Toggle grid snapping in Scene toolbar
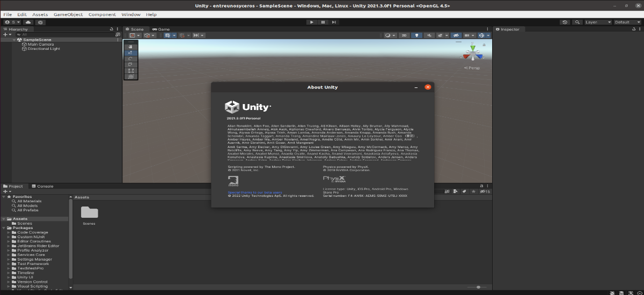Screen dimensions: 644x295 coord(181,35)
